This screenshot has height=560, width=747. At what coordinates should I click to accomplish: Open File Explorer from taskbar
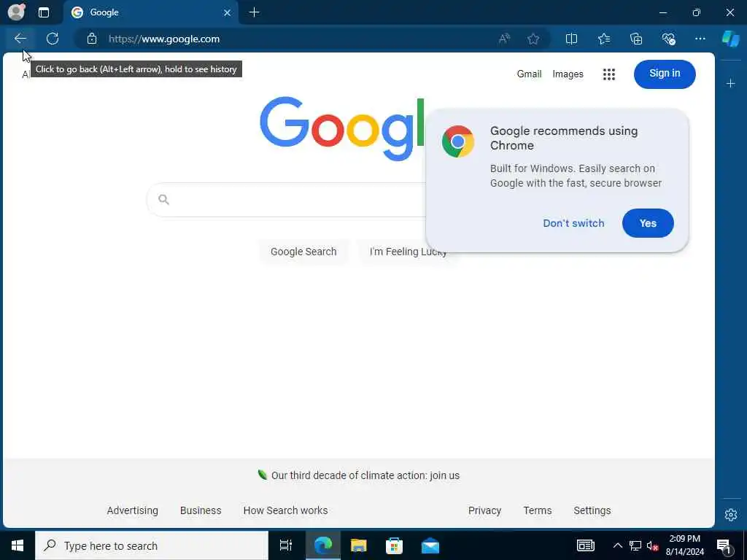(x=359, y=545)
